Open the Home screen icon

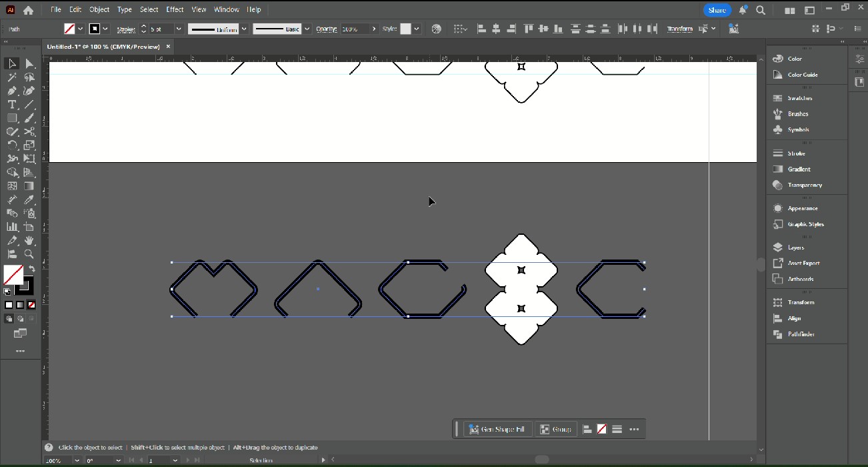coord(28,10)
